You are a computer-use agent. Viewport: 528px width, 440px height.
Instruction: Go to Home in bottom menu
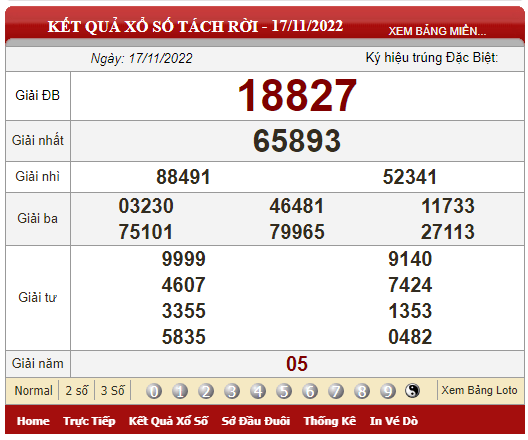33,421
